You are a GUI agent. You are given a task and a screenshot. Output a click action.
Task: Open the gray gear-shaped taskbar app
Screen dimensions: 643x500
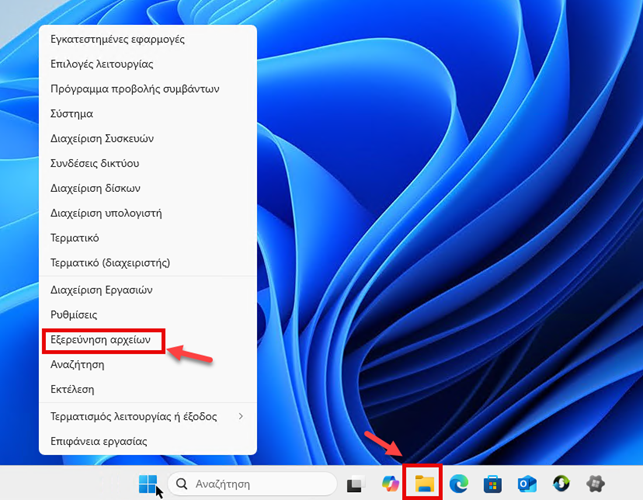[595, 484]
